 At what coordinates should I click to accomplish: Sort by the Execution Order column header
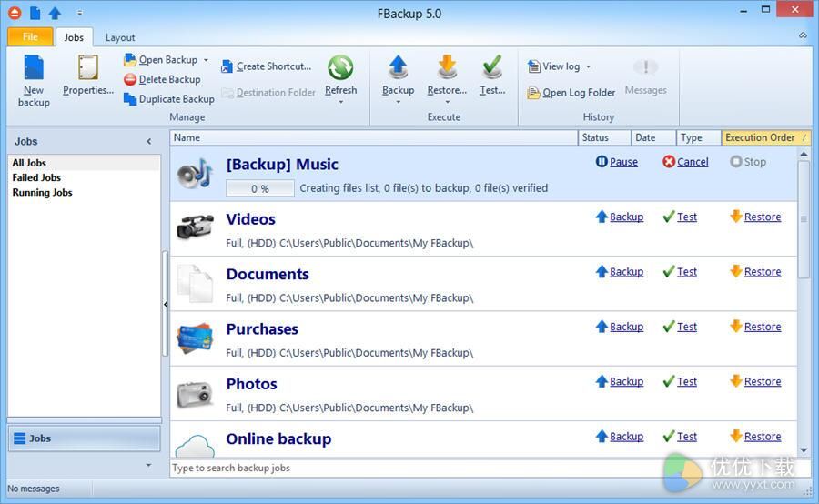coord(765,137)
